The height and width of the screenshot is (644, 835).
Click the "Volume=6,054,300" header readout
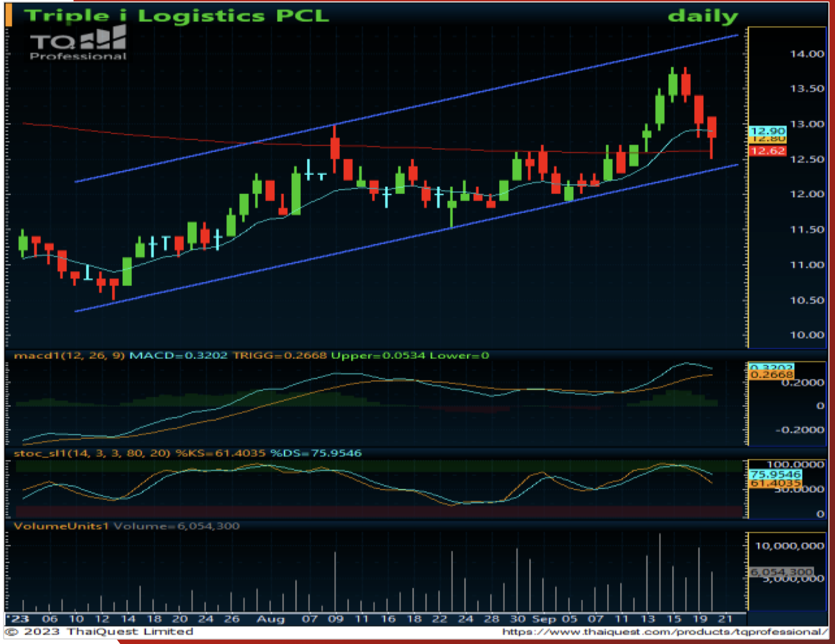177,526
